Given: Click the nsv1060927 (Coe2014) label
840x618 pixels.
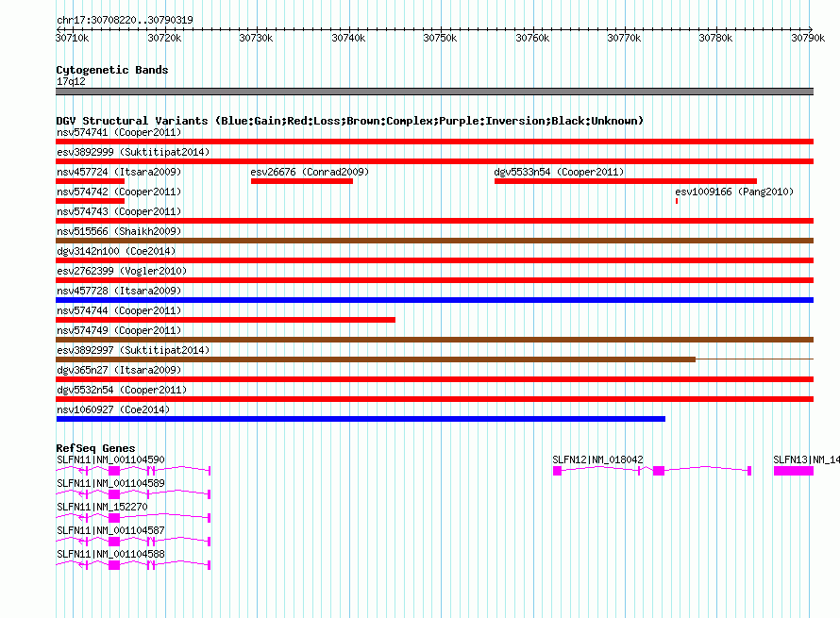Looking at the screenshot, I should coord(113,409).
